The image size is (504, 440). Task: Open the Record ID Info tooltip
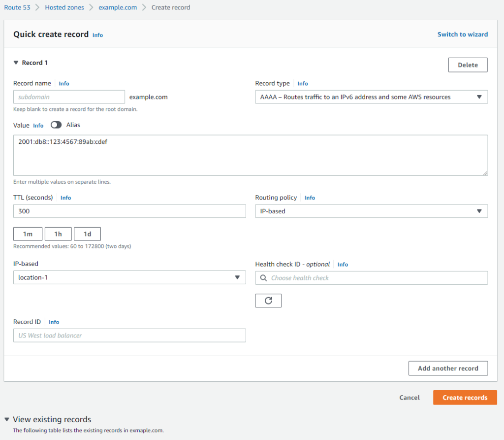point(54,322)
